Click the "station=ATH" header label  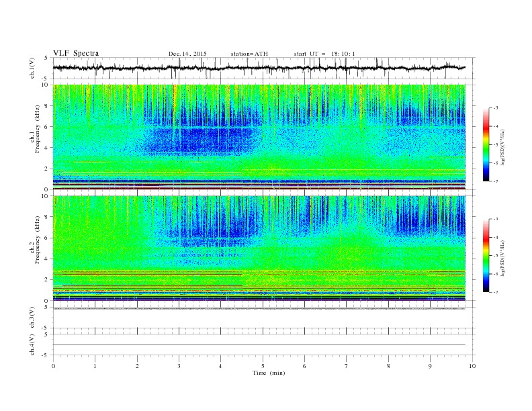[x=249, y=54]
